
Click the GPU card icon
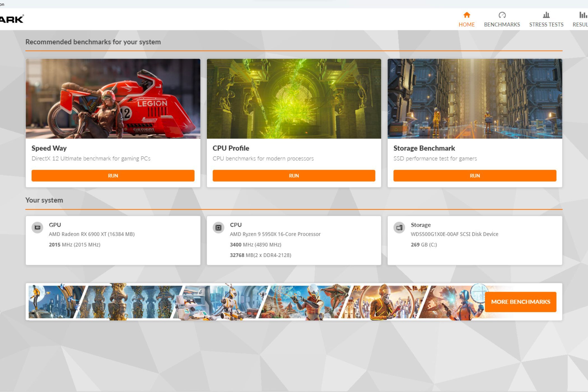[x=37, y=228]
